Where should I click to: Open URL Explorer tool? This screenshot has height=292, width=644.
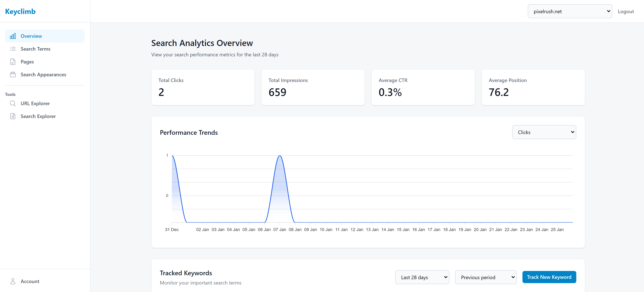(x=45, y=103)
